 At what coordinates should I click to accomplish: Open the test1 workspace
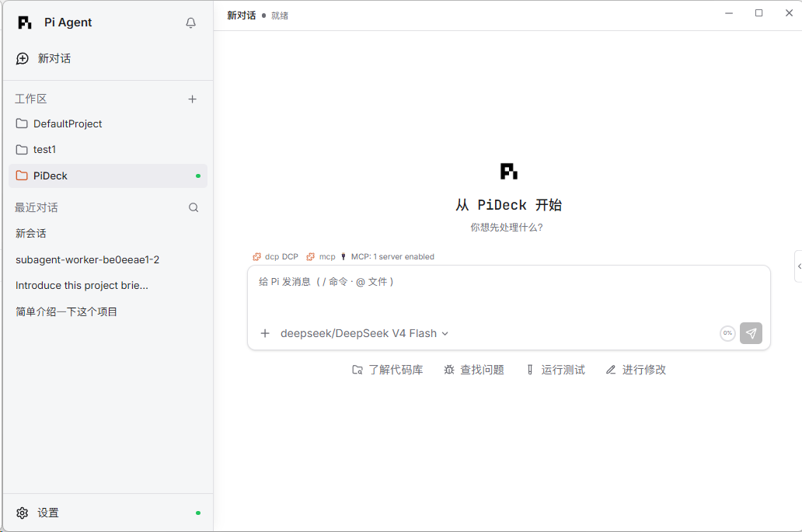tap(108, 149)
